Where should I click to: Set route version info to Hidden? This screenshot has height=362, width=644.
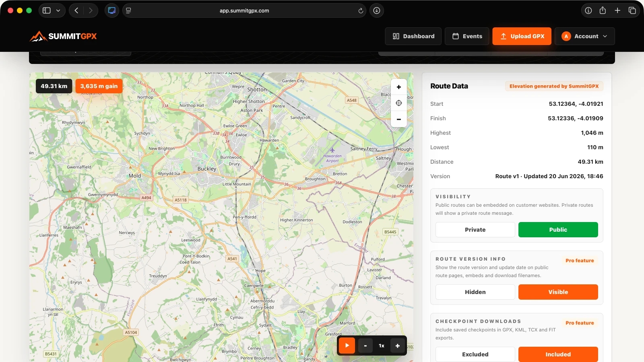pyautogui.click(x=475, y=292)
